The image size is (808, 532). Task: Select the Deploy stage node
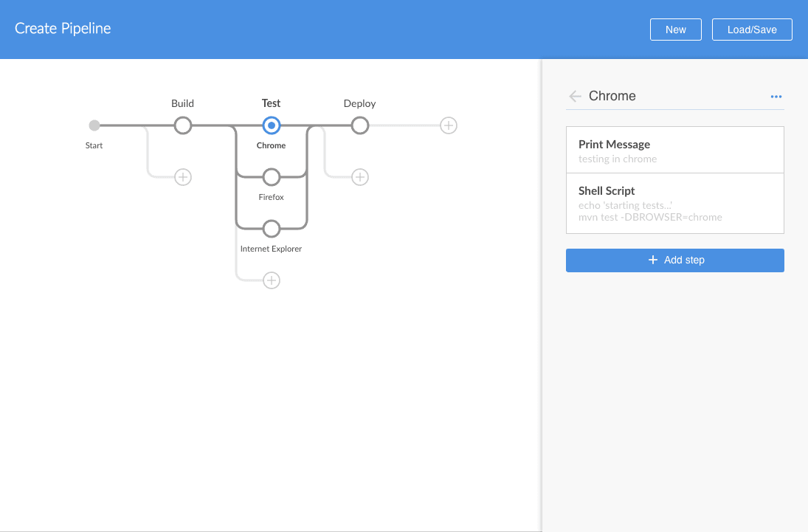click(359, 125)
